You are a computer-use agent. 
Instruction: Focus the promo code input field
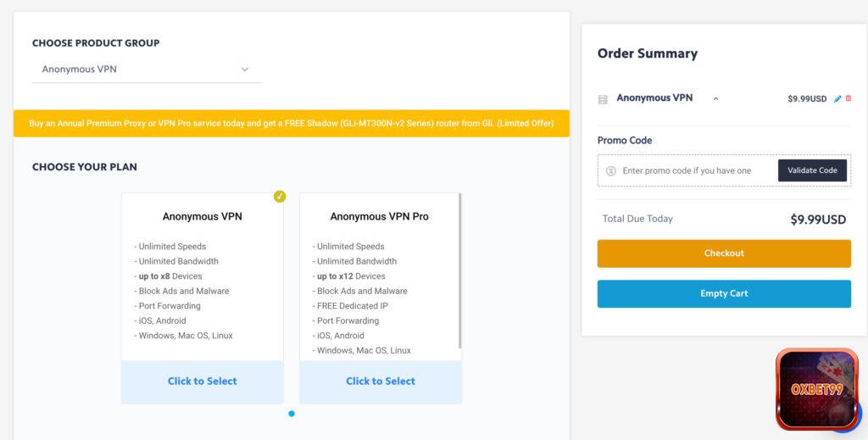click(x=695, y=170)
